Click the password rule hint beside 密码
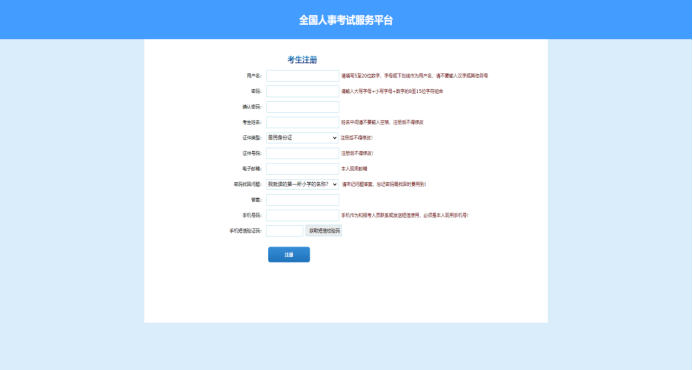Screen dimensions: 693x370 coord(392,92)
